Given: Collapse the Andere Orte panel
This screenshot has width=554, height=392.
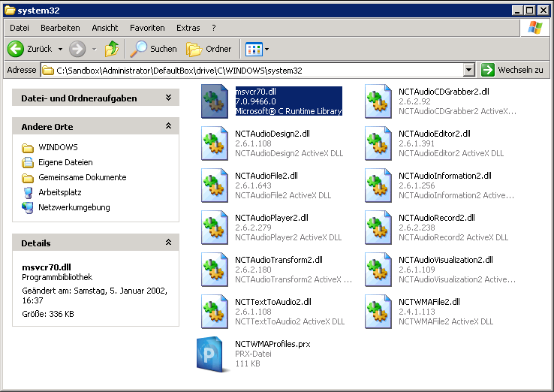Looking at the screenshot, I should click(x=169, y=126).
